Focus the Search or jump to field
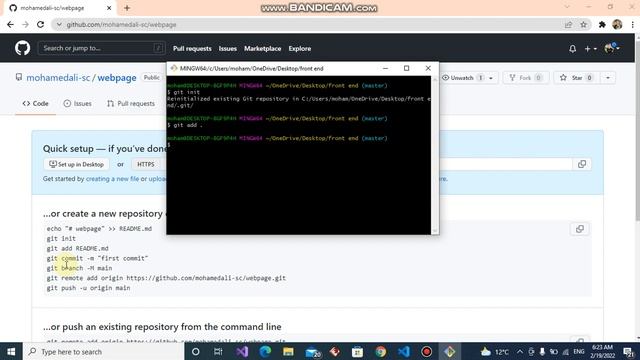 (x=101, y=48)
